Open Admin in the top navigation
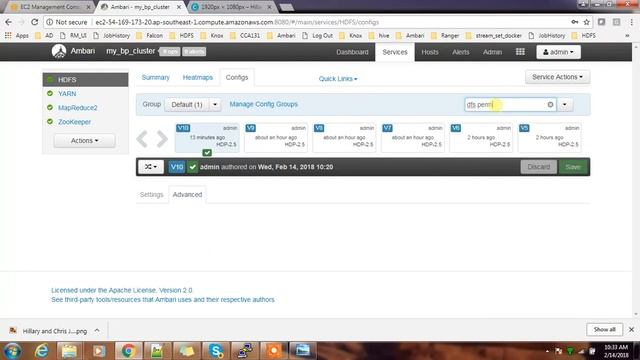 [x=492, y=52]
